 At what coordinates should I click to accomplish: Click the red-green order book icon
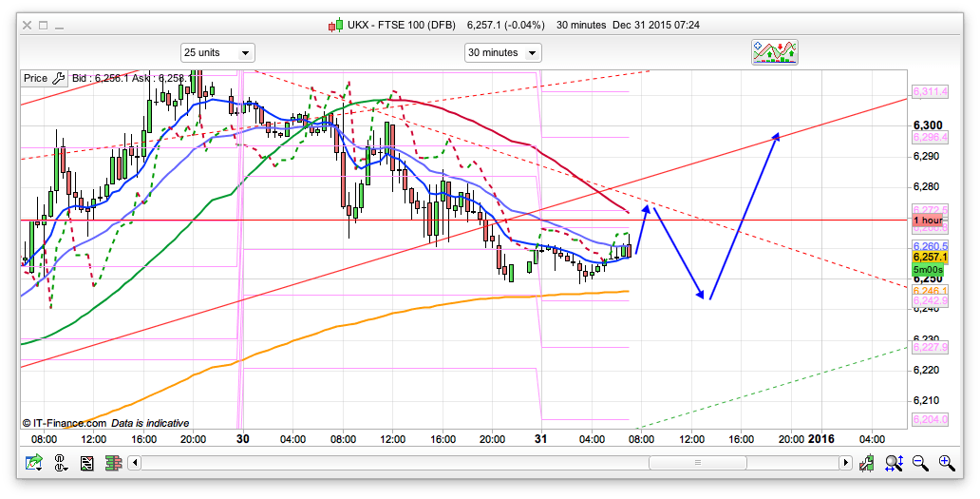(x=113, y=463)
